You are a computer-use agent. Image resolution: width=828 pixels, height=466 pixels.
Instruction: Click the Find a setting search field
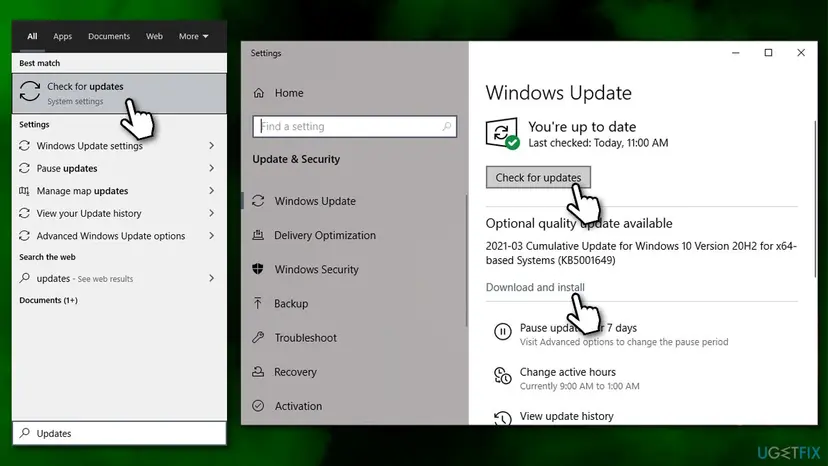click(354, 126)
